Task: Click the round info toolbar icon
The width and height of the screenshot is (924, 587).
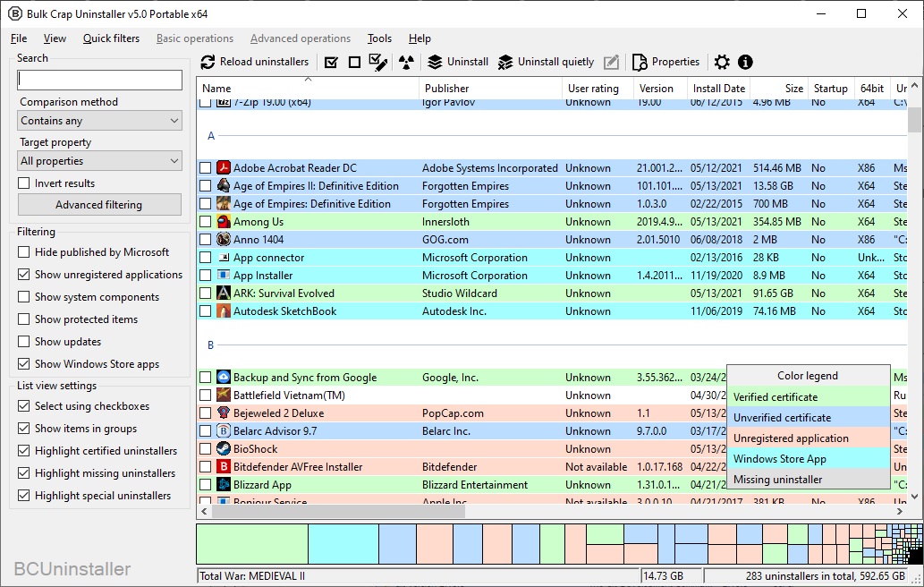Action: pyautogui.click(x=745, y=62)
